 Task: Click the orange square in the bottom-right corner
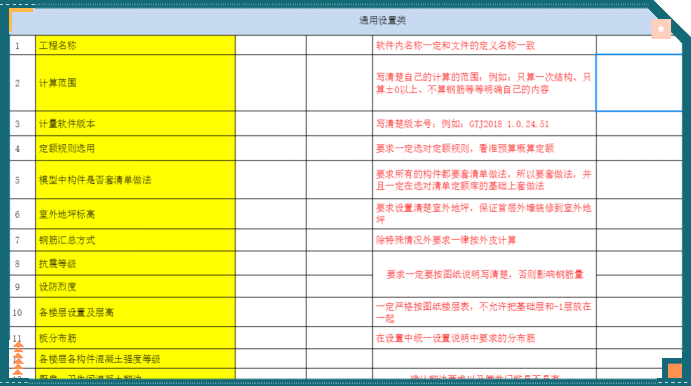tap(674, 371)
